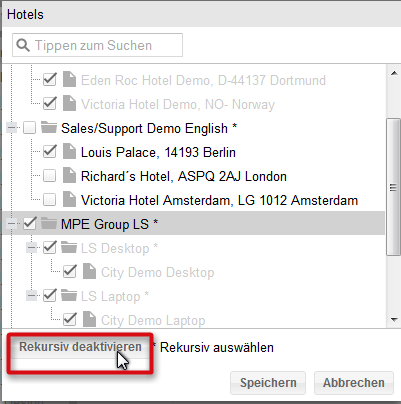The height and width of the screenshot is (404, 401).
Task: Click the Richard's Hotel document icon
Action: point(69,176)
